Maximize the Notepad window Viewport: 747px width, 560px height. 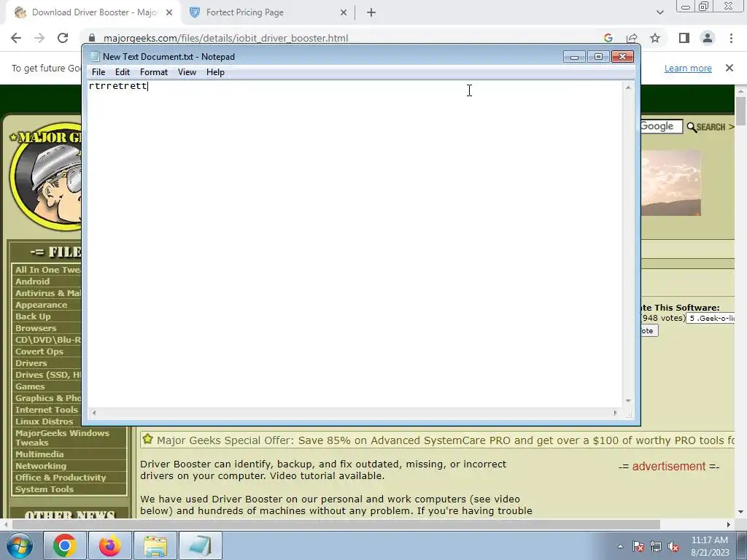coord(598,57)
